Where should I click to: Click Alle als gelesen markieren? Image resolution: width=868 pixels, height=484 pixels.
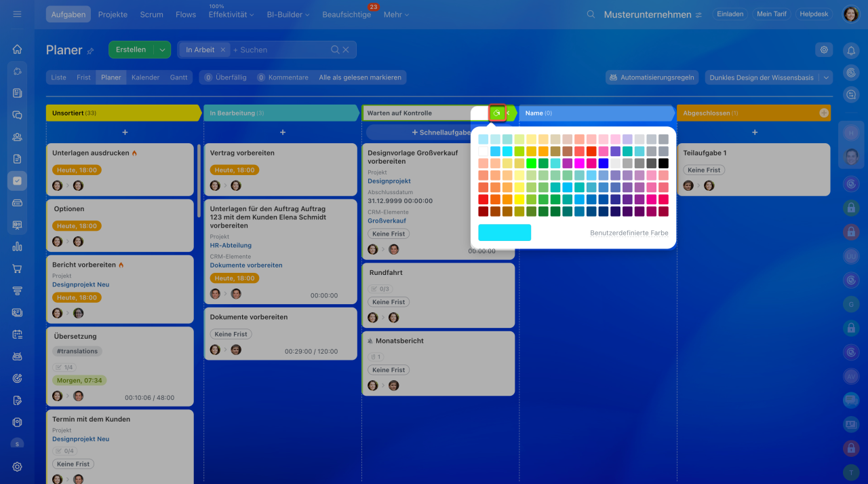360,77
